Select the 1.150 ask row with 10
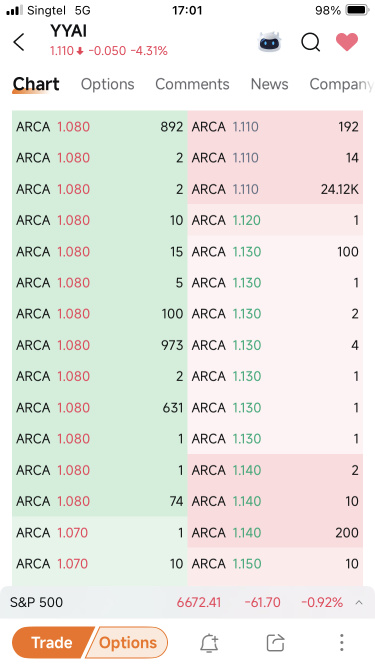Viewport: 375px width, 667px height. pos(275,564)
